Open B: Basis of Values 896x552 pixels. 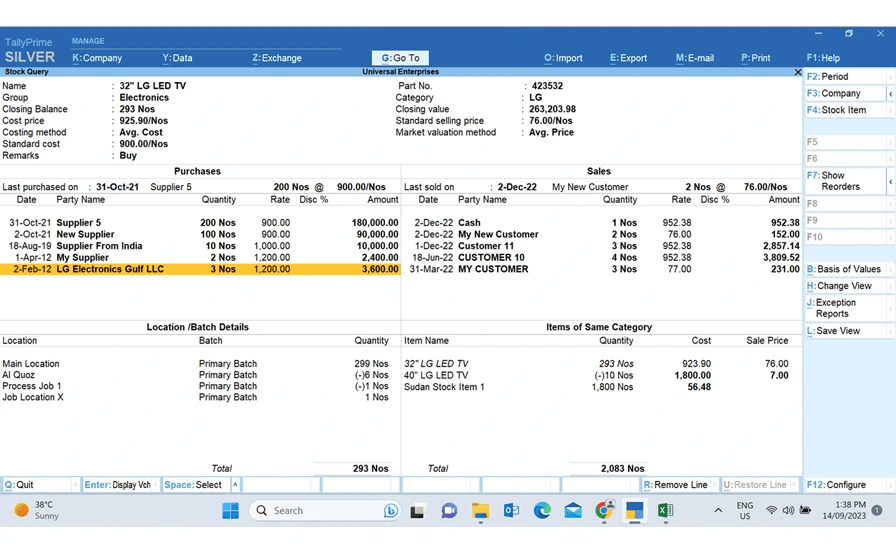pyautogui.click(x=846, y=269)
